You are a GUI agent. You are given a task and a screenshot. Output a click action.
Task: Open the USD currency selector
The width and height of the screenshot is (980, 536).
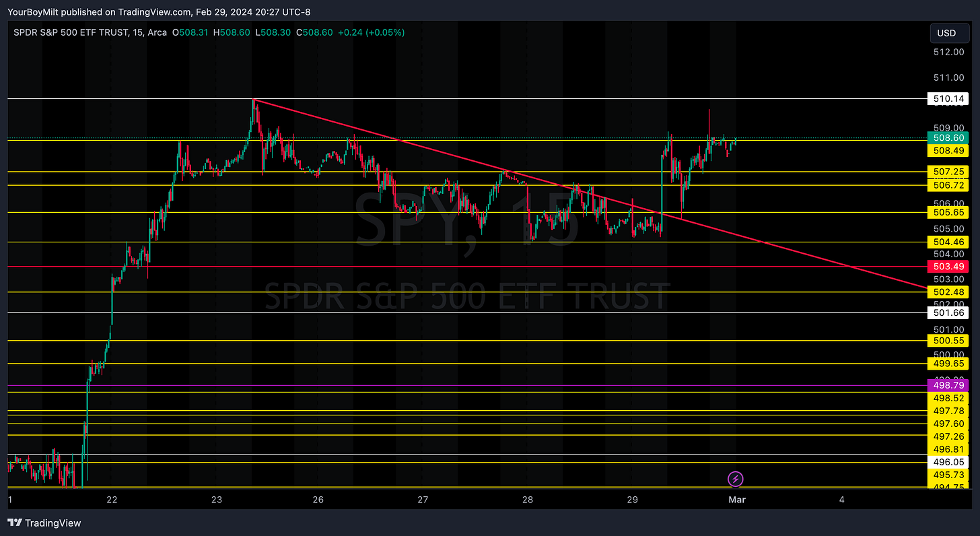pyautogui.click(x=950, y=33)
